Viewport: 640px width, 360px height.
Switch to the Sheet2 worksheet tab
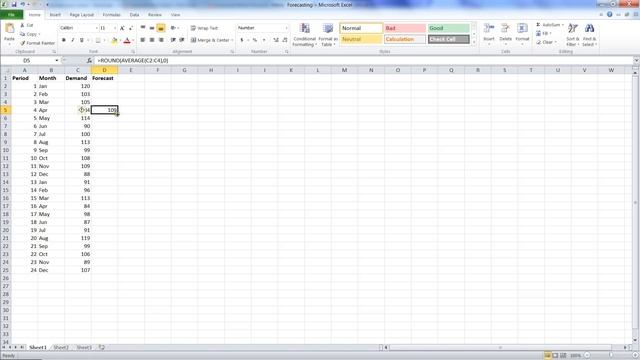[60, 347]
